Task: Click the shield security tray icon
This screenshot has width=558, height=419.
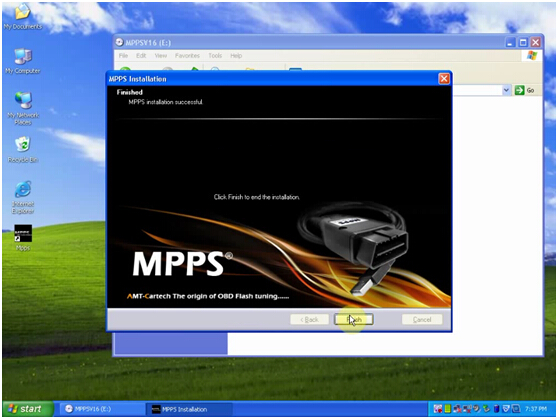Action: pos(506,409)
